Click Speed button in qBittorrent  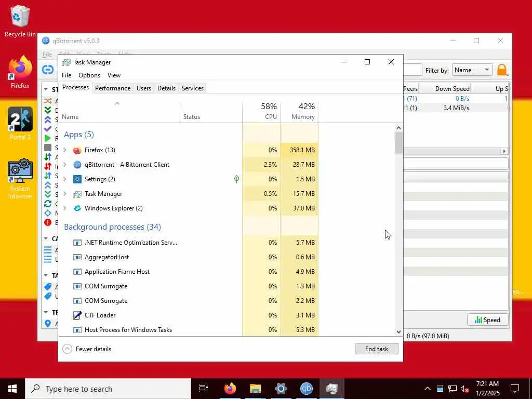(x=487, y=320)
